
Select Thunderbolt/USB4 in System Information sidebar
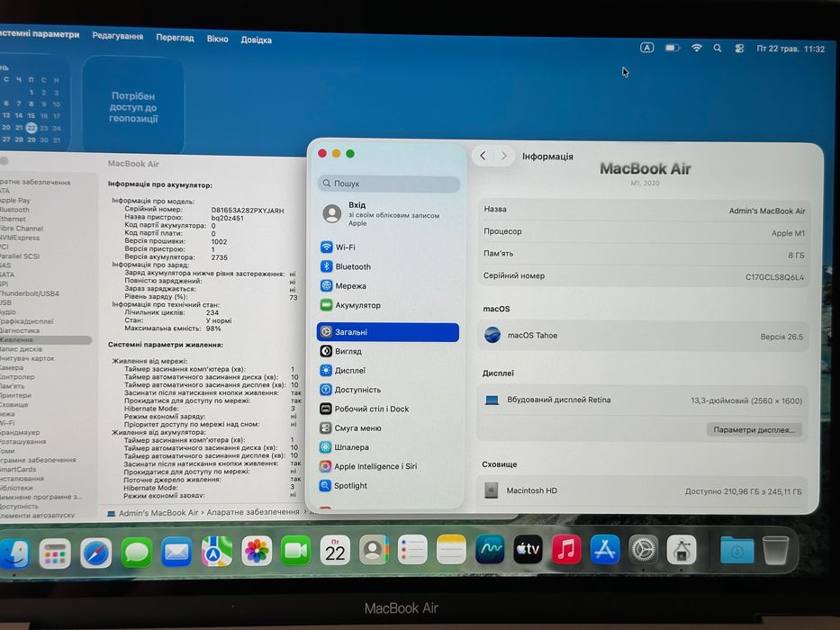pyautogui.click(x=30, y=293)
